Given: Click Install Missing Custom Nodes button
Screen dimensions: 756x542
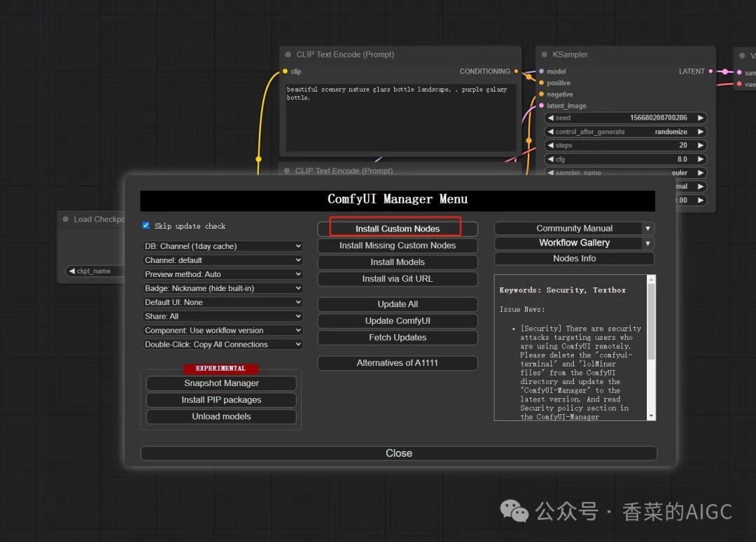Looking at the screenshot, I should [398, 245].
